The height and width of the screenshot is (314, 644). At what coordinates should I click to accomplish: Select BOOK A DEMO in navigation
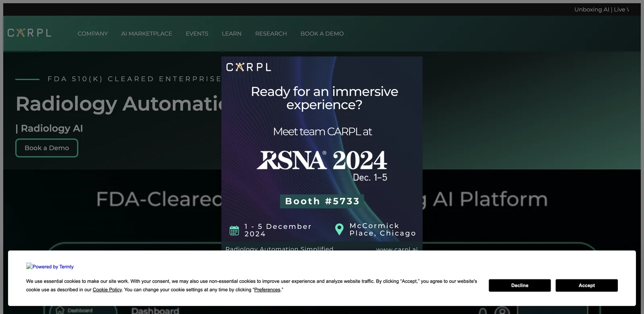(322, 34)
